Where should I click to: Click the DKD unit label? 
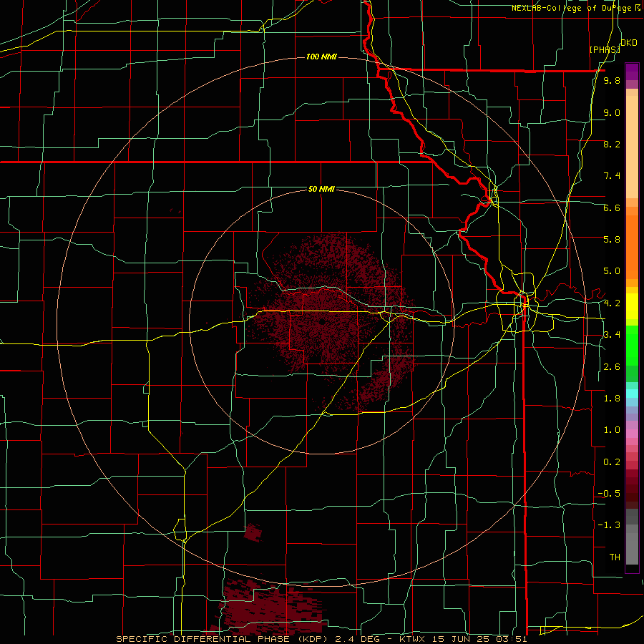629,43
